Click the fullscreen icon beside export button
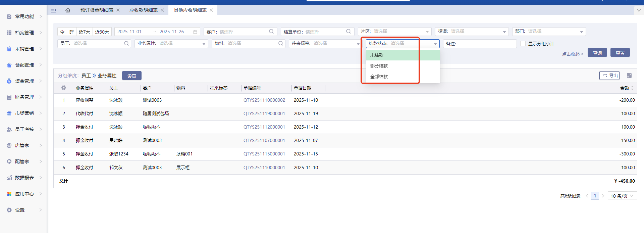Screen dimensions: 644x233 (629, 76)
